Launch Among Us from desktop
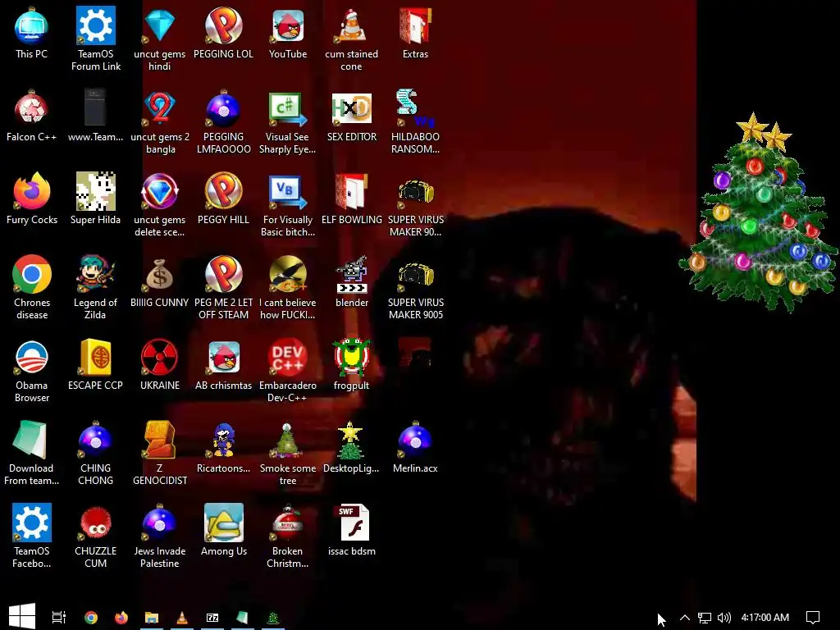This screenshot has width=840, height=630. click(223, 532)
